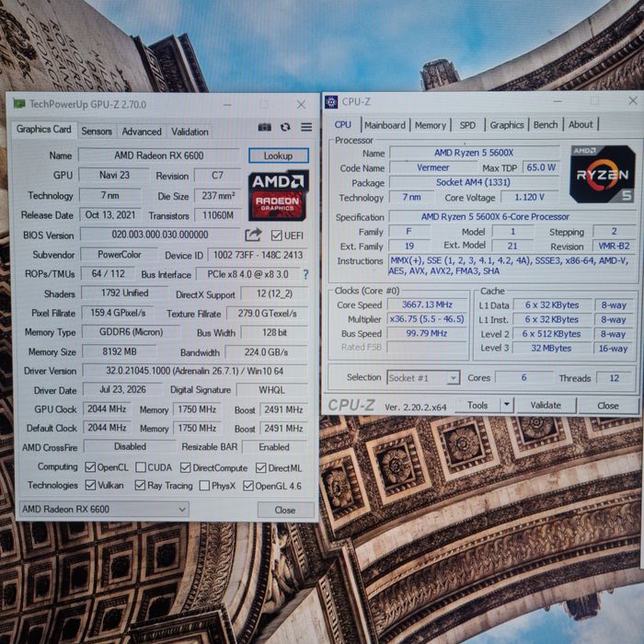Switch to the Memory tab in CPU-Z
The image size is (644, 644).
[x=430, y=125]
